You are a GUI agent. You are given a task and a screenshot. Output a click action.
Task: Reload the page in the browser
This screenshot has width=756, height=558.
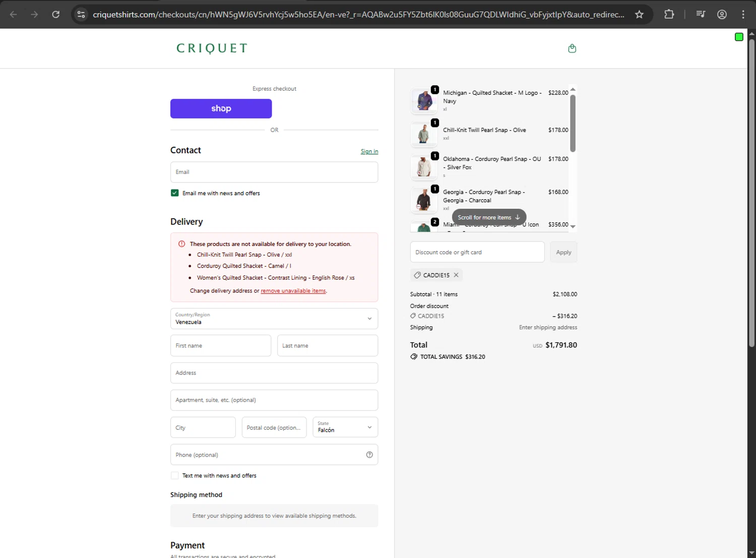(56, 14)
